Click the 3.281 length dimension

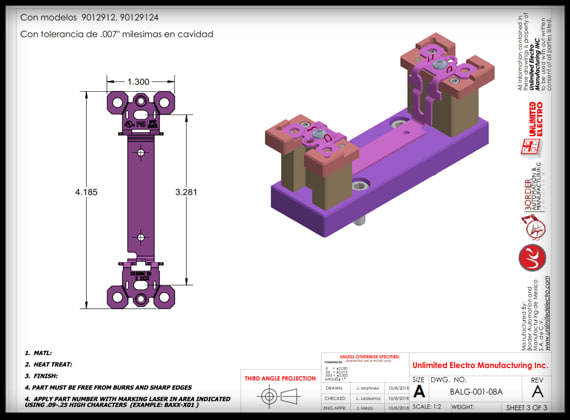click(186, 192)
